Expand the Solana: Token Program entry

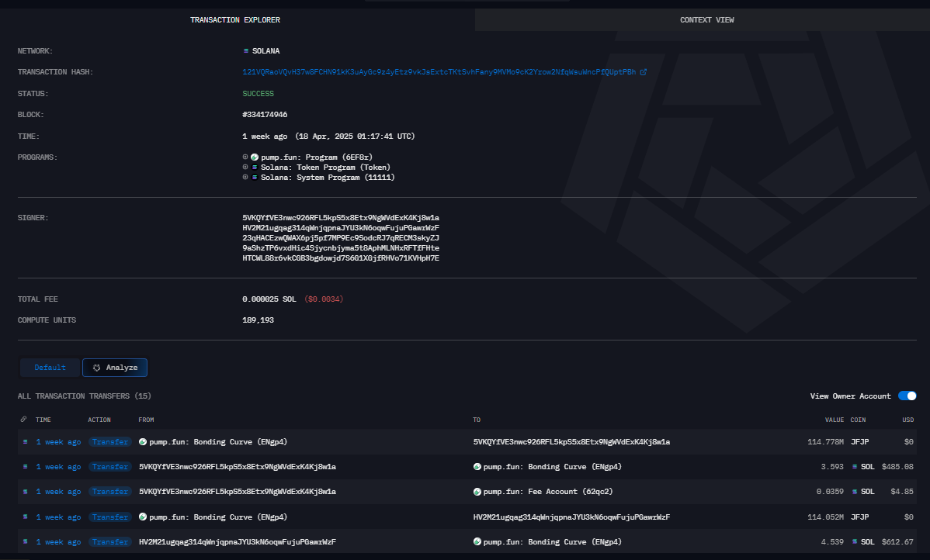point(245,167)
